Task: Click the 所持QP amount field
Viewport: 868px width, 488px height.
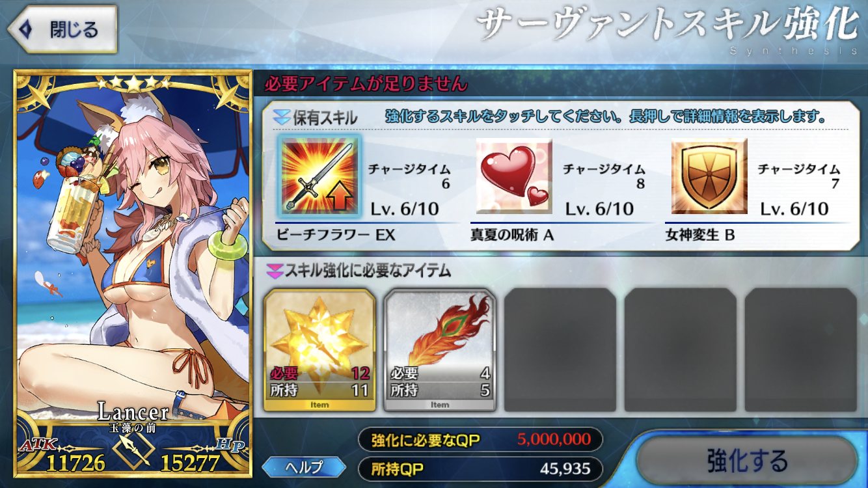Action: pos(480,468)
